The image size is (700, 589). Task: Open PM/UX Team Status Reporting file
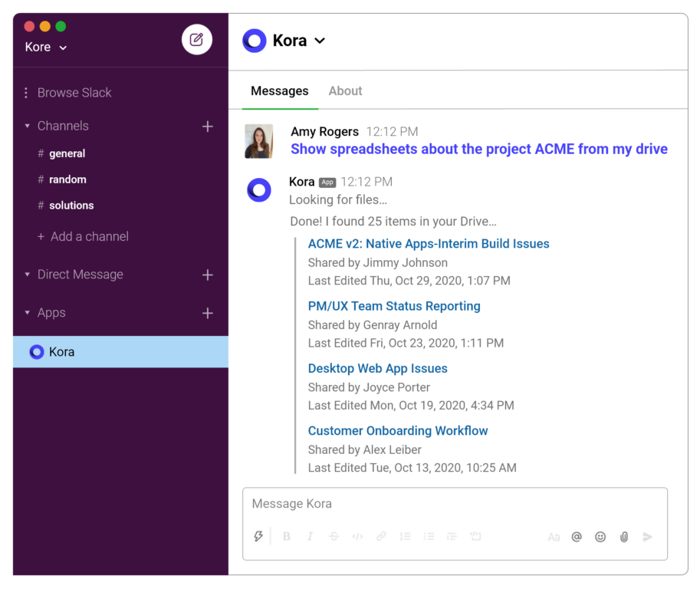(x=394, y=306)
